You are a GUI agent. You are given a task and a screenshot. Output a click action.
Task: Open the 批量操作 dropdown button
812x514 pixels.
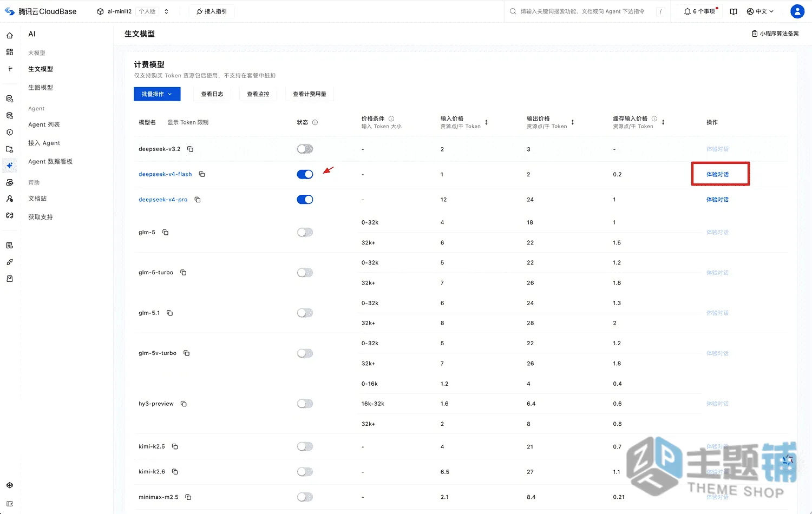(x=157, y=94)
